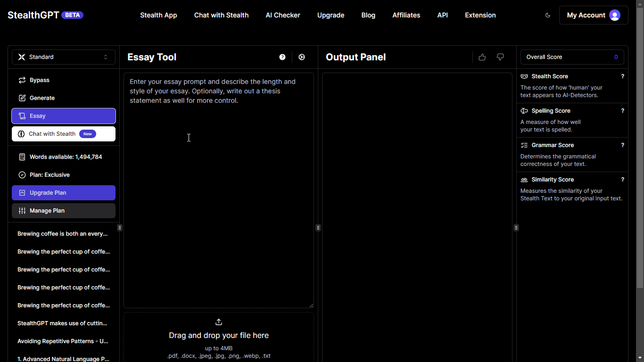Expand the Grammar Score help tooltip
This screenshot has height=362, width=644.
(622, 145)
